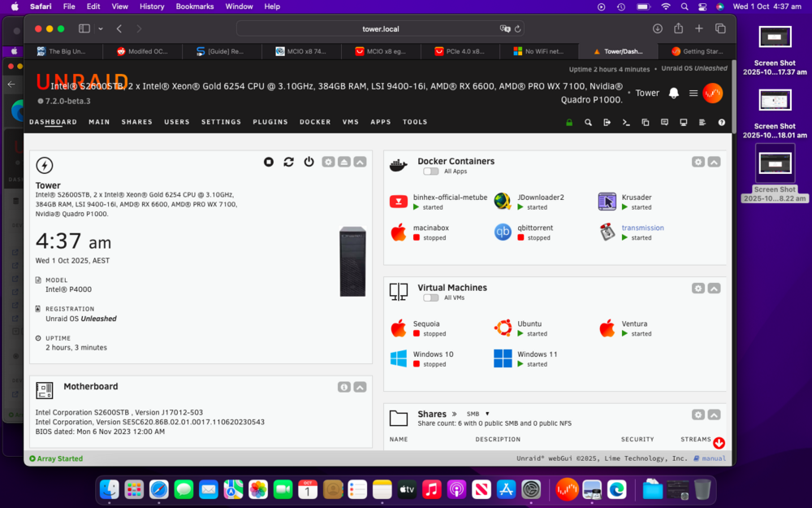
Task: Open the Unraid hamburger menu
Action: click(693, 93)
